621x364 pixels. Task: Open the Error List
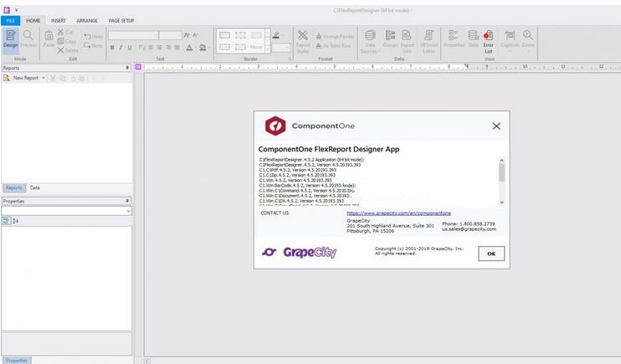pos(488,41)
